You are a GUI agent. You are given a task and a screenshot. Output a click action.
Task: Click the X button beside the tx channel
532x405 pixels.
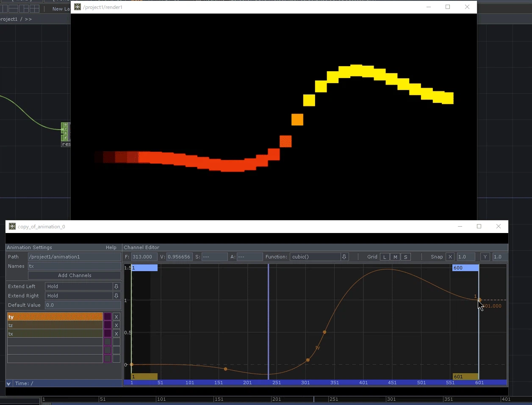click(x=116, y=334)
